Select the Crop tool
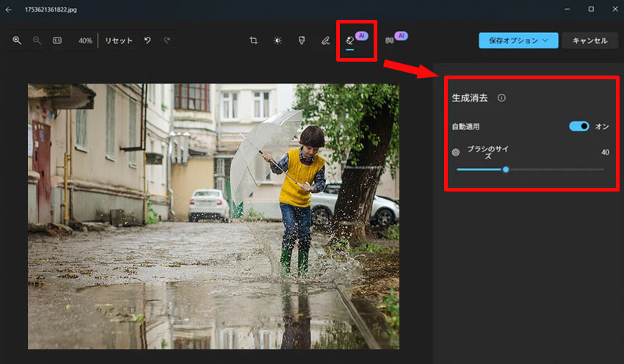This screenshot has height=364, width=624. point(253,40)
